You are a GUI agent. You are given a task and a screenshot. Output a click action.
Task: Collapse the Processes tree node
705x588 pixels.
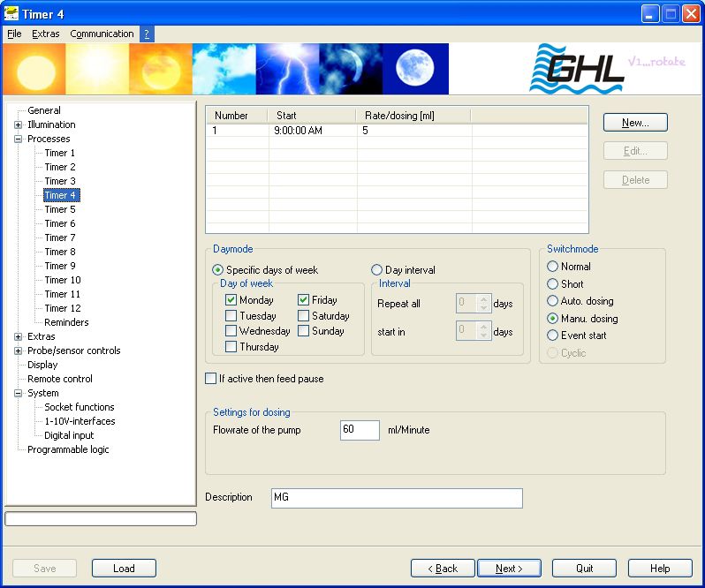point(19,139)
